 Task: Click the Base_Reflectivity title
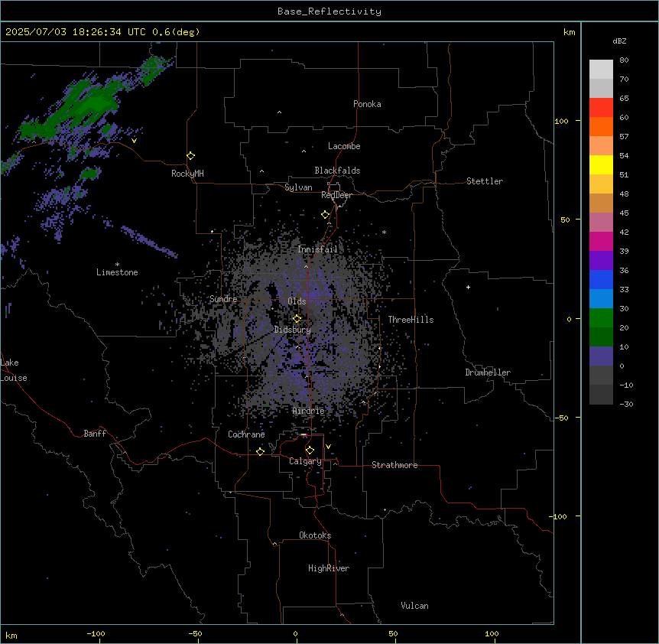click(329, 11)
